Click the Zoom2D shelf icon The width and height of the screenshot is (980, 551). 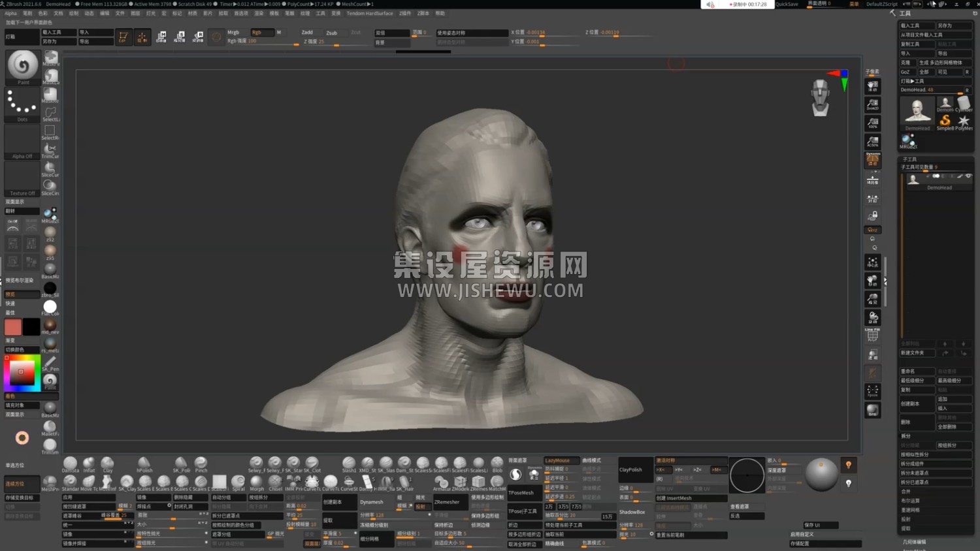(x=872, y=104)
